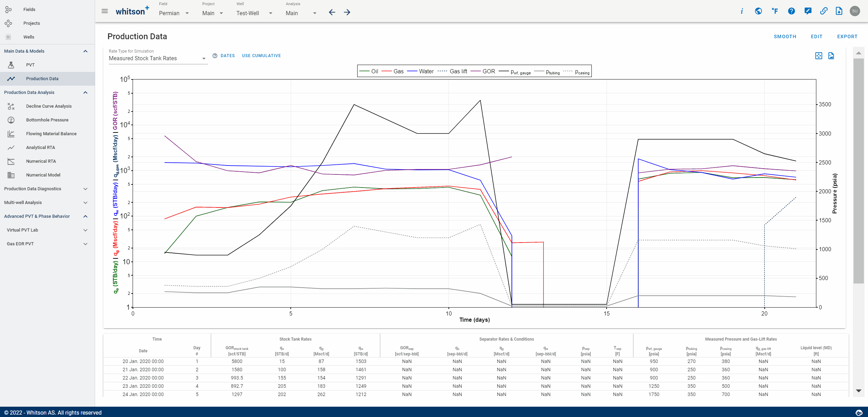Switch temperature units via °F icon
The width and height of the screenshot is (868, 417).
[775, 11]
